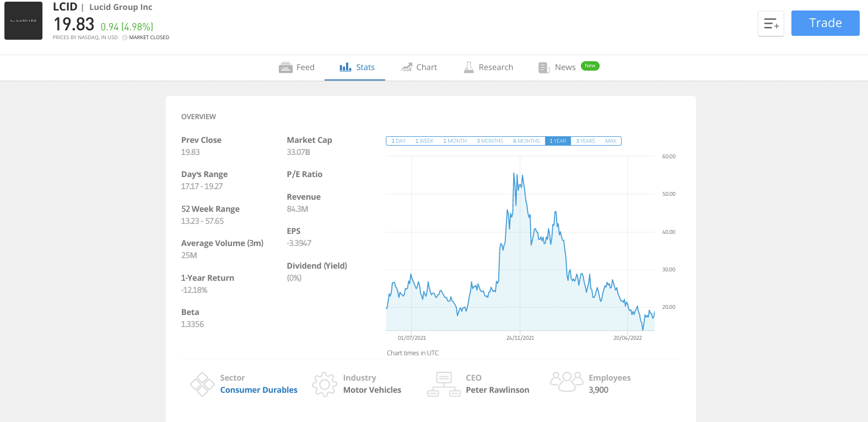Click the 0.94 (4.98%) change value

coord(127,27)
